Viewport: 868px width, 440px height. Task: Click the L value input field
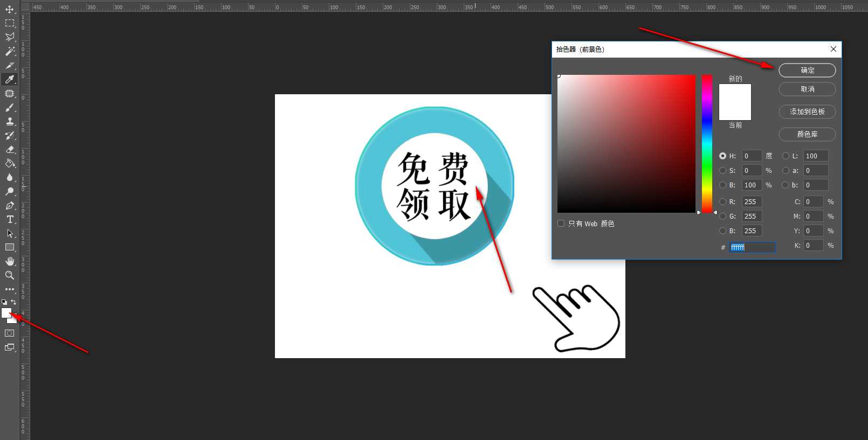point(816,156)
